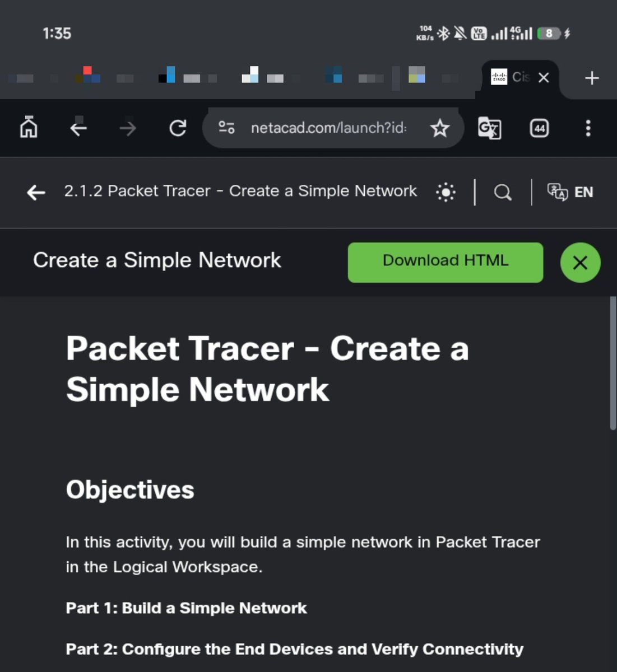Screen dimensions: 617x672
Task: Open the EN language selector
Action: pyautogui.click(x=570, y=192)
